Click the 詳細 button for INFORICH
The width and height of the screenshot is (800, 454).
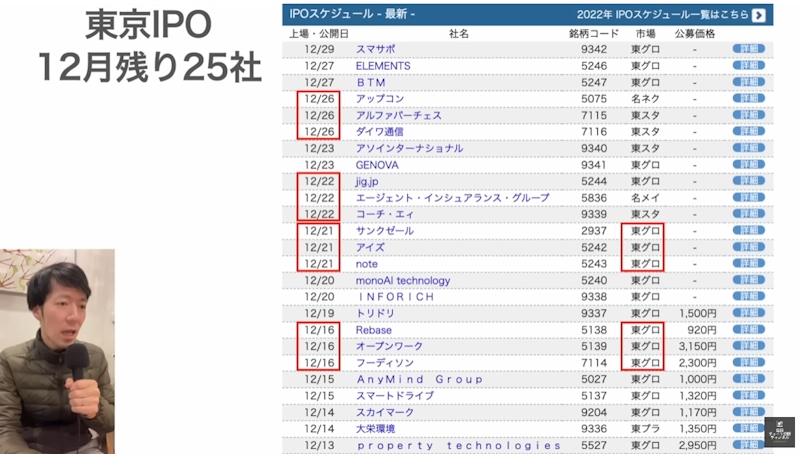(x=748, y=296)
